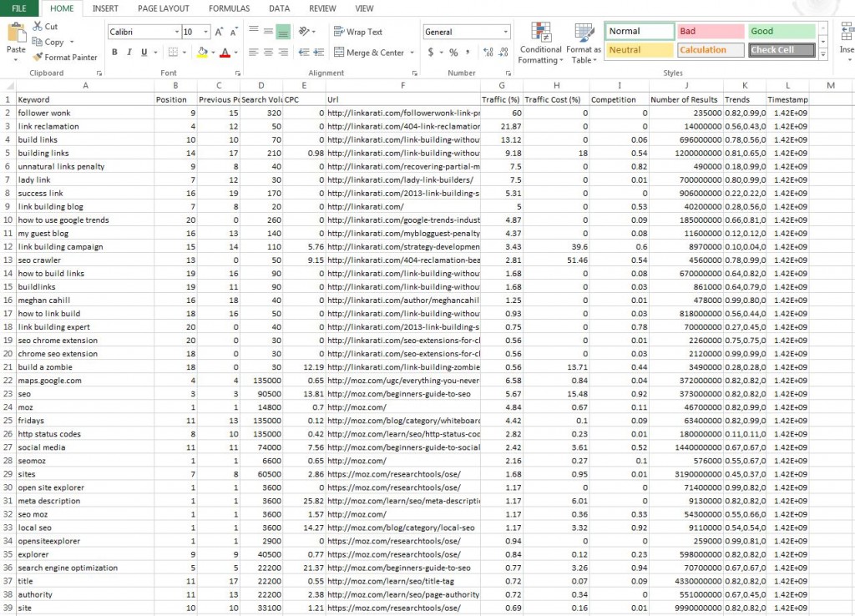Apply the Check Cell style
Screen dimensions: 855x616
point(781,50)
